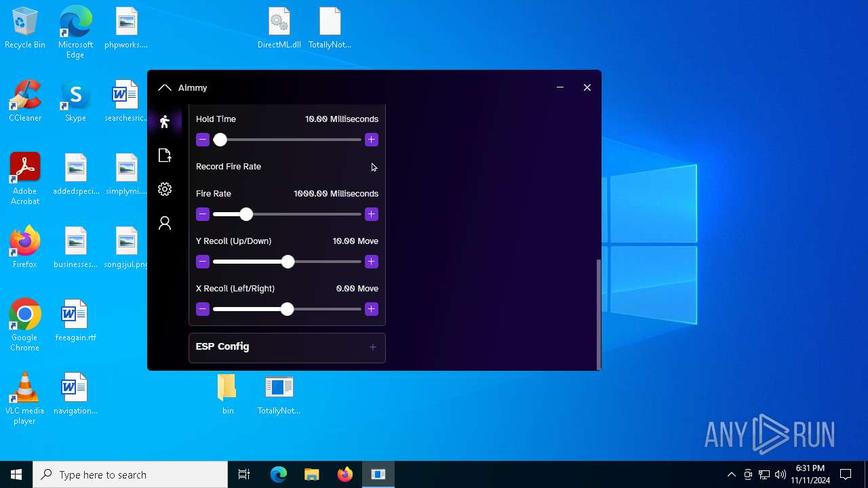The image size is (868, 488).
Task: Click the 1000.00 Milliseconds fire rate value
Action: coord(336,193)
